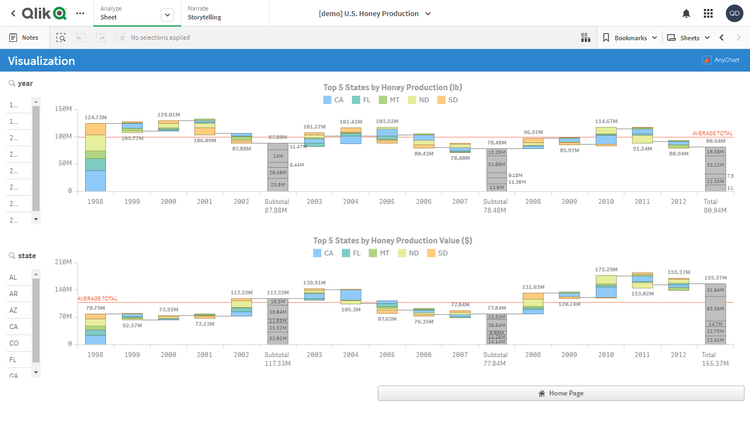Image resolution: width=750 pixels, height=422 pixels.
Task: Click the QD user profile avatar
Action: click(734, 13)
